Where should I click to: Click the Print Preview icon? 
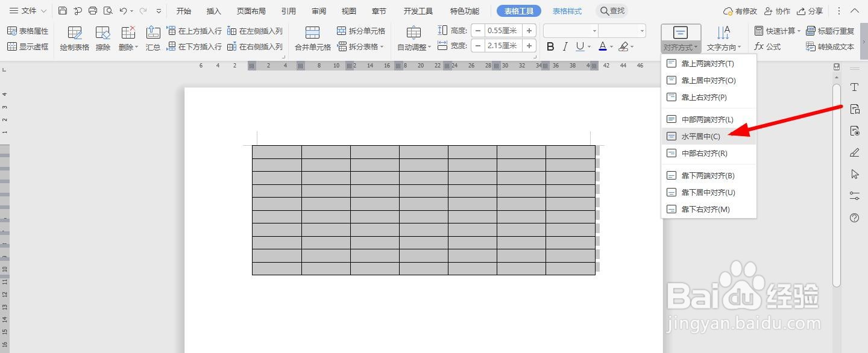[108, 11]
